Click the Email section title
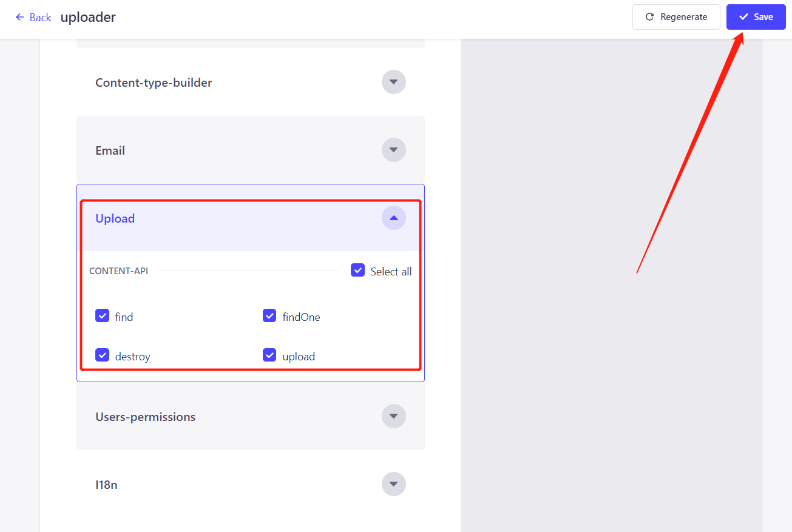 [110, 150]
